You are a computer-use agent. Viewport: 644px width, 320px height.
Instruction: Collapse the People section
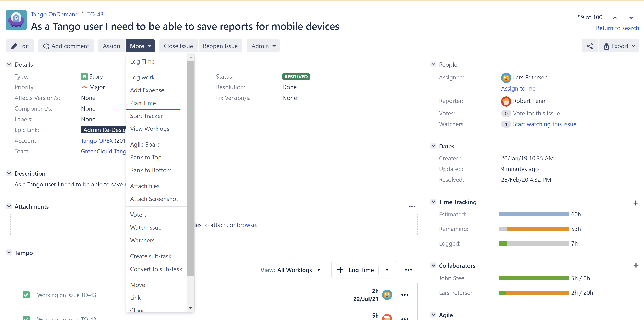pos(433,64)
